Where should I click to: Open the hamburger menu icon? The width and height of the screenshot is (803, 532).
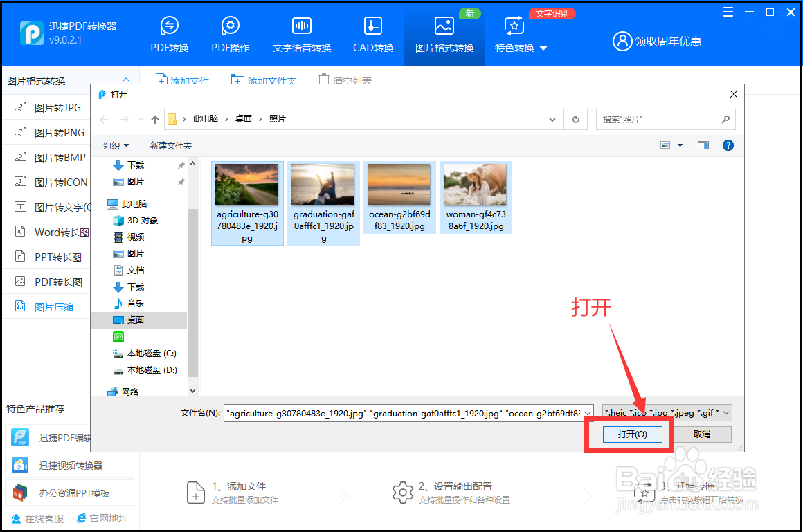728,12
